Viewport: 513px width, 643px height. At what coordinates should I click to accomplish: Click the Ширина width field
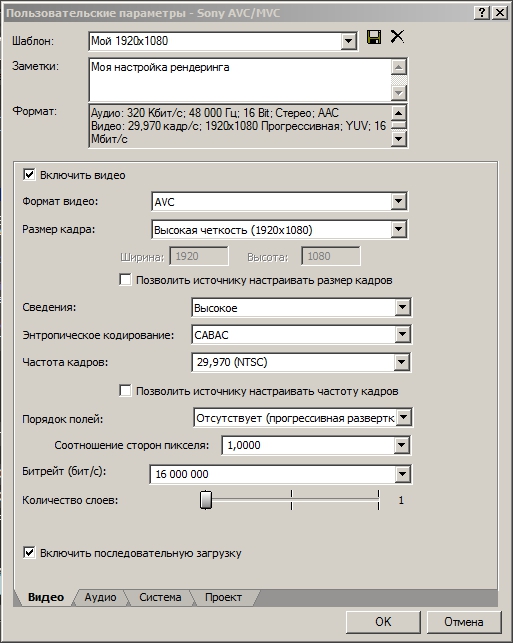199,256
